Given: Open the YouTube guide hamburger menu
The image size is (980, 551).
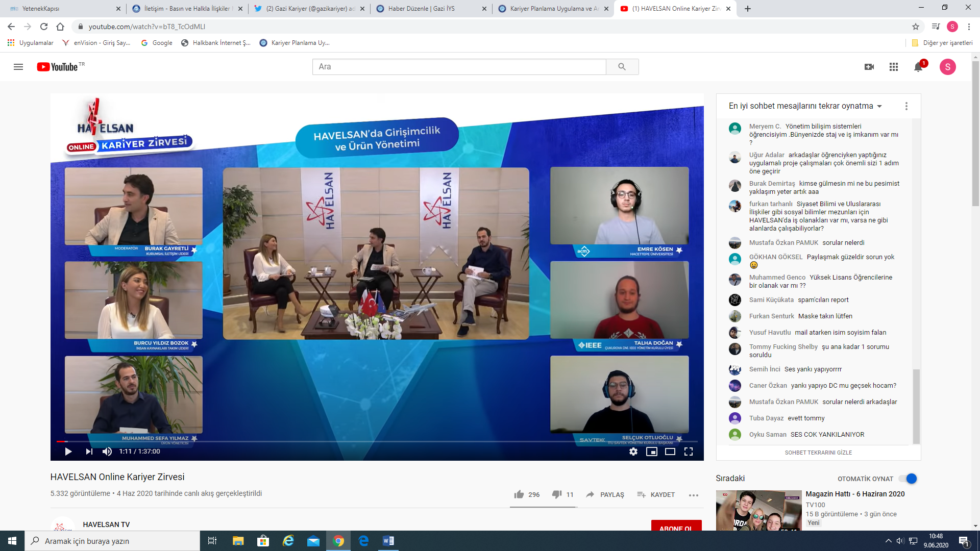Looking at the screenshot, I should (18, 67).
